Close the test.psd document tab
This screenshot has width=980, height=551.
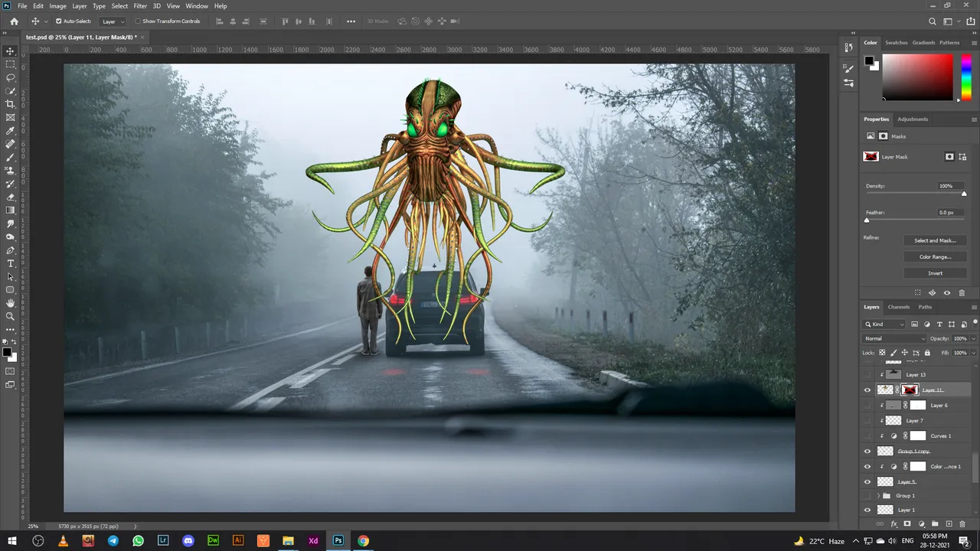(x=142, y=37)
